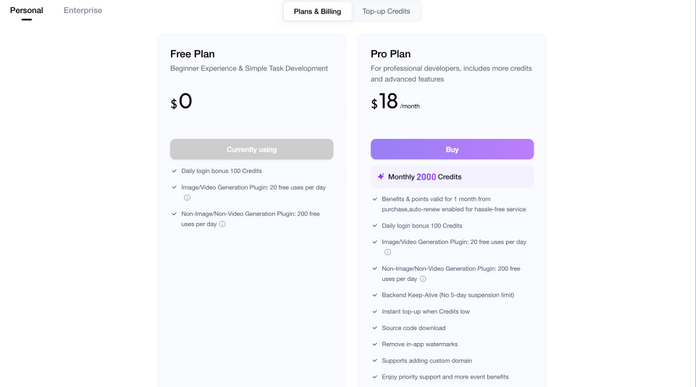Click the Free Plan heading
This screenshot has width=696, height=387.
tap(192, 54)
